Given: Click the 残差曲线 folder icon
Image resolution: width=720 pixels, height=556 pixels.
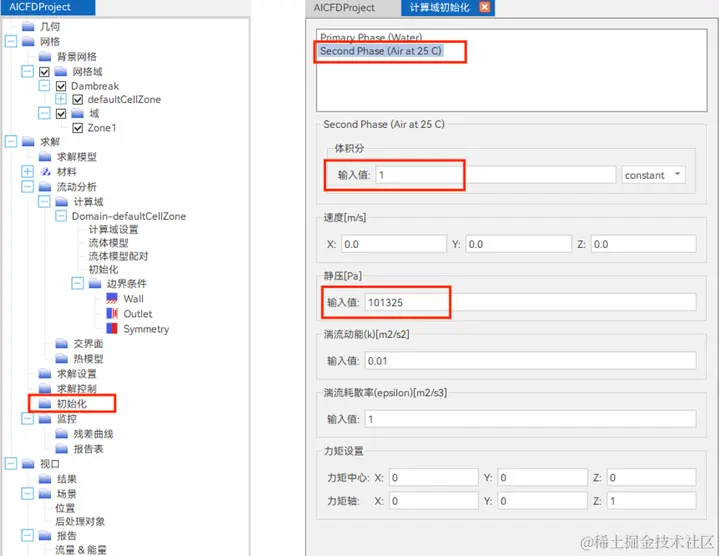Looking at the screenshot, I should [61, 434].
